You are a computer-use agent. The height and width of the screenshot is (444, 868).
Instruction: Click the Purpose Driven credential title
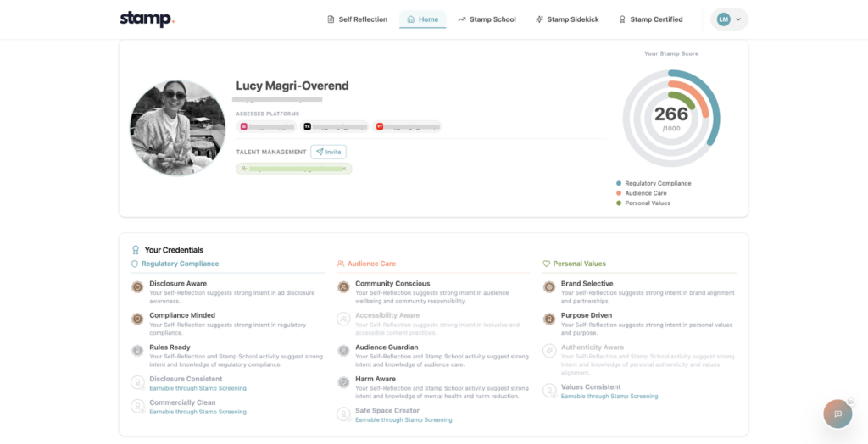587,315
